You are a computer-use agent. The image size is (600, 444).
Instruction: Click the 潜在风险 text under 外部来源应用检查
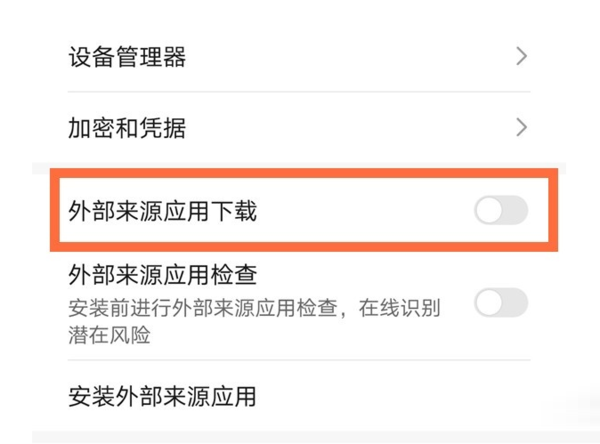click(109, 335)
